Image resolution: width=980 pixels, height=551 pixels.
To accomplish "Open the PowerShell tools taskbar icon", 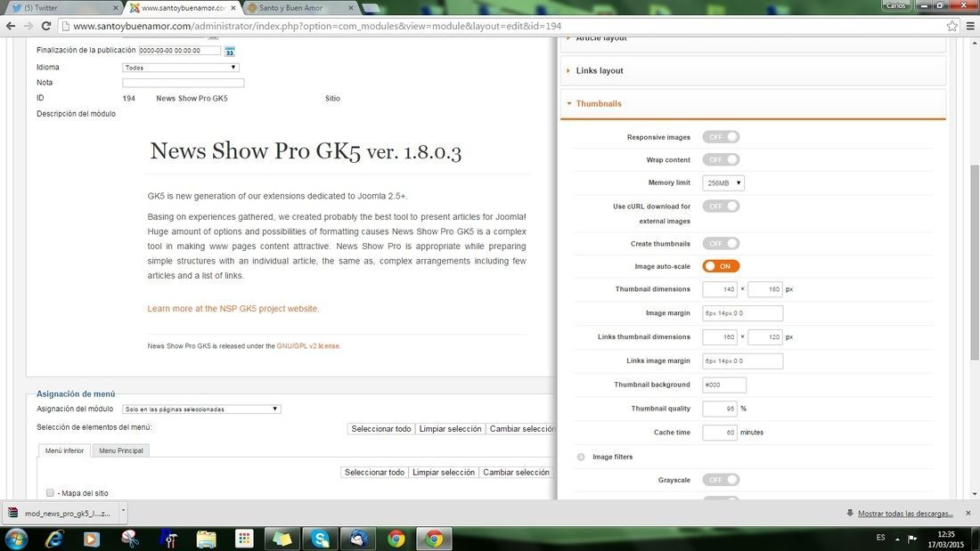I will click(168, 539).
